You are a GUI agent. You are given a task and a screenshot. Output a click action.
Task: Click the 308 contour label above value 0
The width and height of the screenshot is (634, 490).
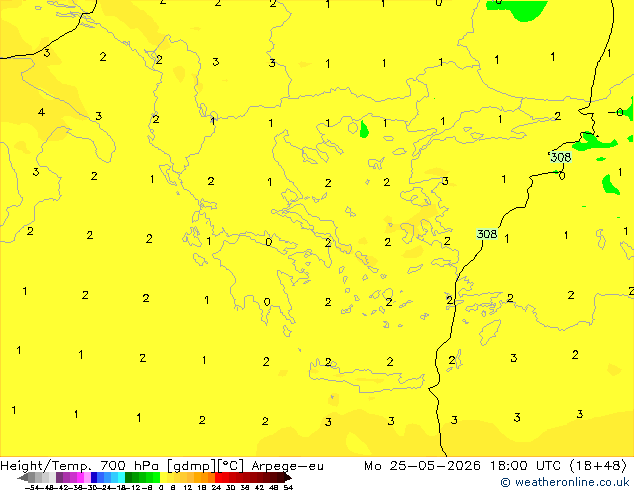(x=561, y=157)
